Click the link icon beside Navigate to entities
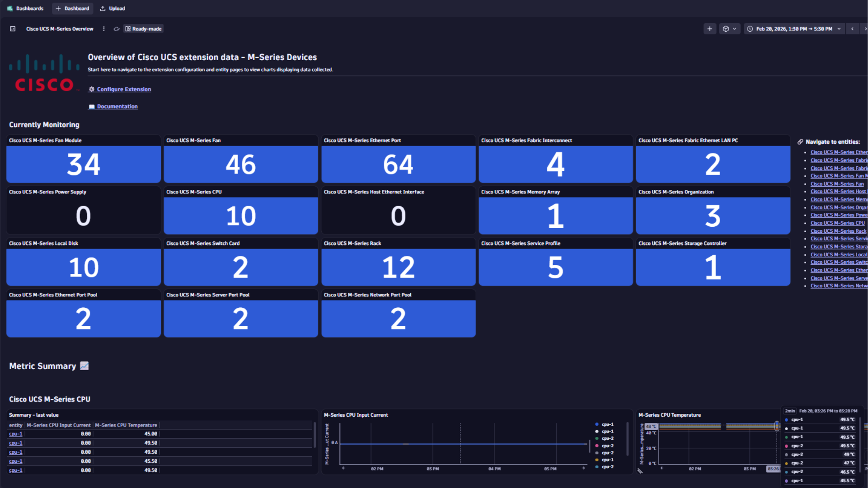This screenshot has width=868, height=488. [x=801, y=141]
